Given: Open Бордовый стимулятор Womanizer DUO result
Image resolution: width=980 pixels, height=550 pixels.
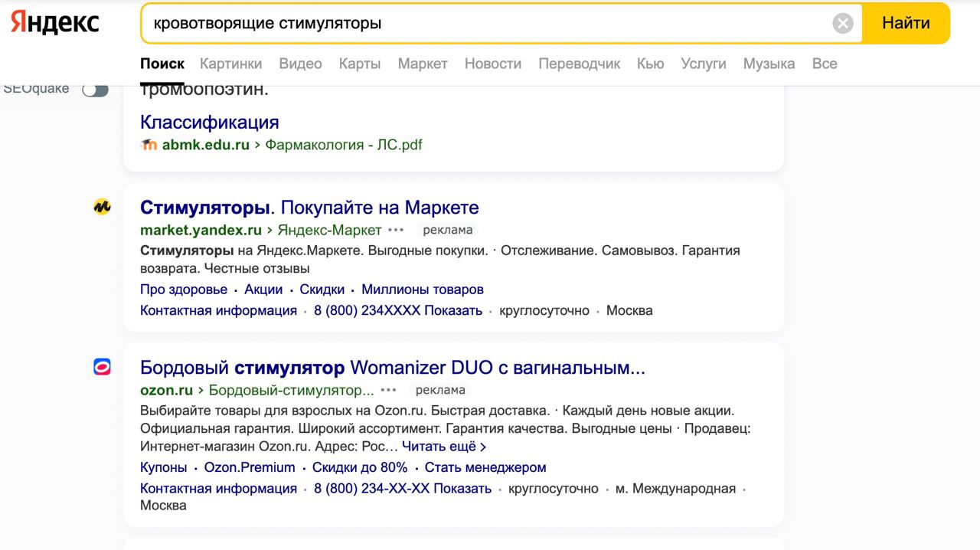Looking at the screenshot, I should [x=393, y=368].
